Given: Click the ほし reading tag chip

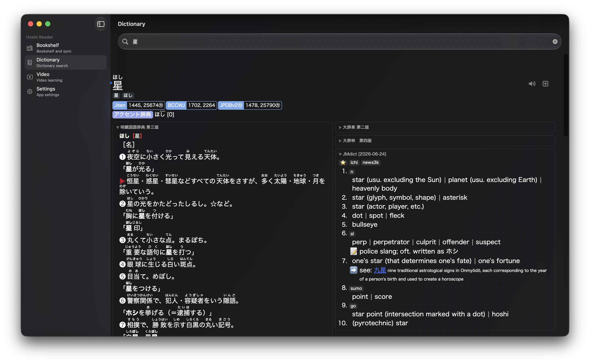Looking at the screenshot, I should [128, 96].
